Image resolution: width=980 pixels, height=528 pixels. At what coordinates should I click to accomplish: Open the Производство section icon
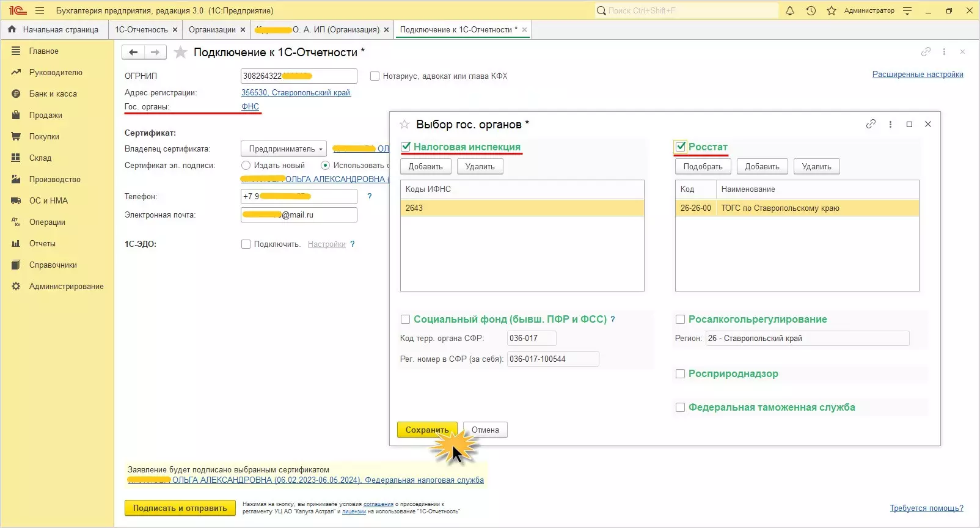(x=16, y=180)
